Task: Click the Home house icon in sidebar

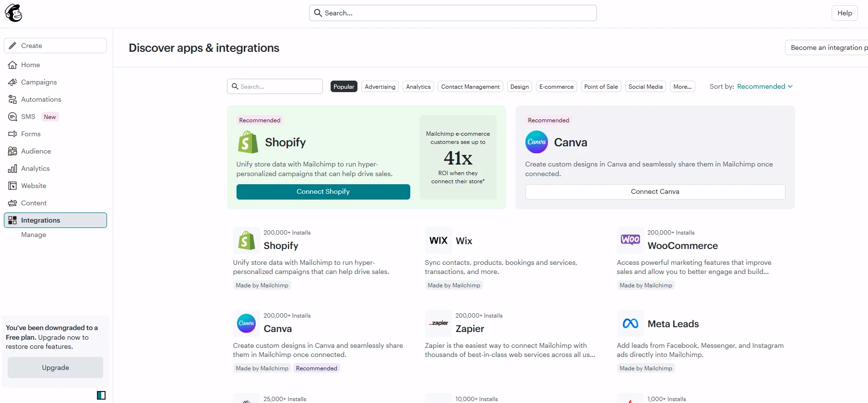Action: [x=12, y=65]
